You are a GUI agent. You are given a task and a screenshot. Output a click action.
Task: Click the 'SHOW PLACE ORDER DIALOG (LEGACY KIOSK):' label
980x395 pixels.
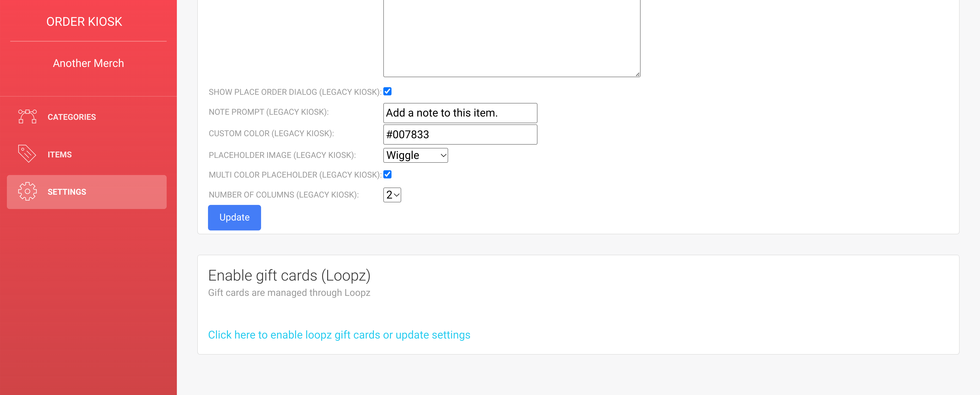pyautogui.click(x=295, y=92)
